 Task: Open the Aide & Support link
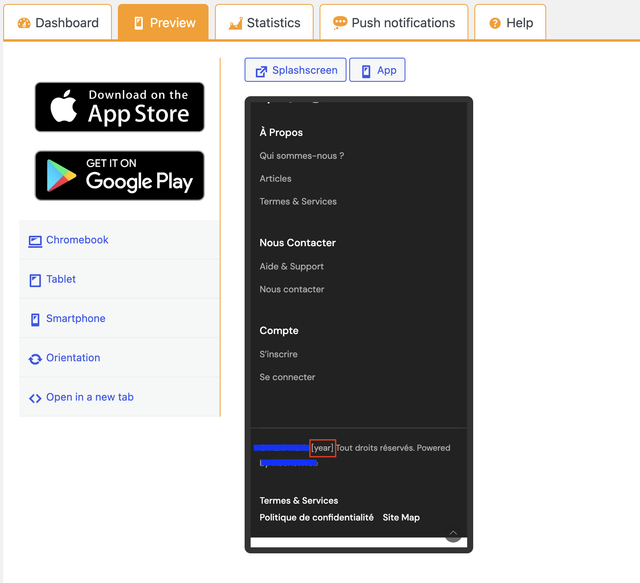[291, 267]
